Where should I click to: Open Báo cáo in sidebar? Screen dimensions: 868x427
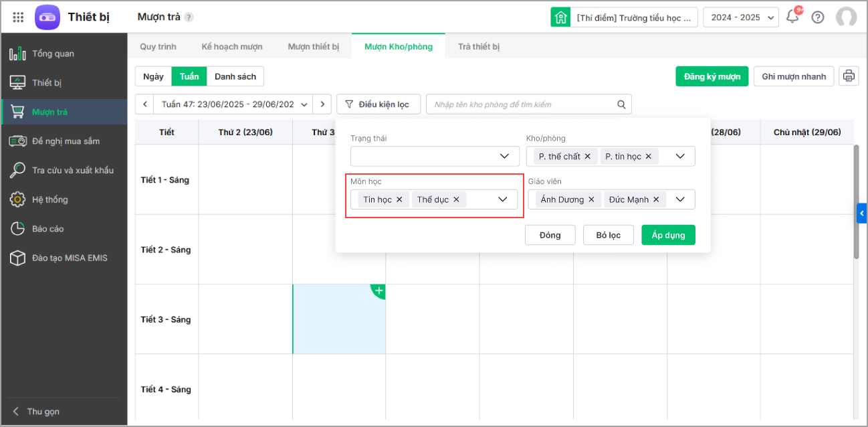(48, 229)
